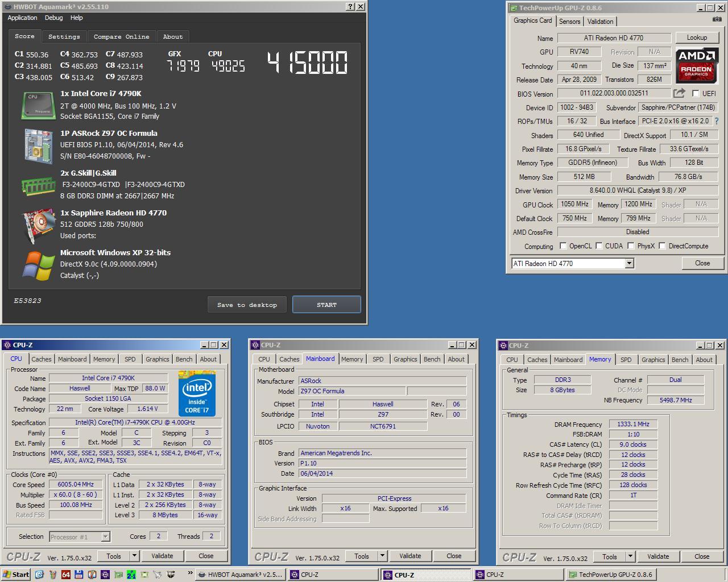Open Bench tab in right CPU-Z window
Screen dimensions: 728x582
click(680, 360)
